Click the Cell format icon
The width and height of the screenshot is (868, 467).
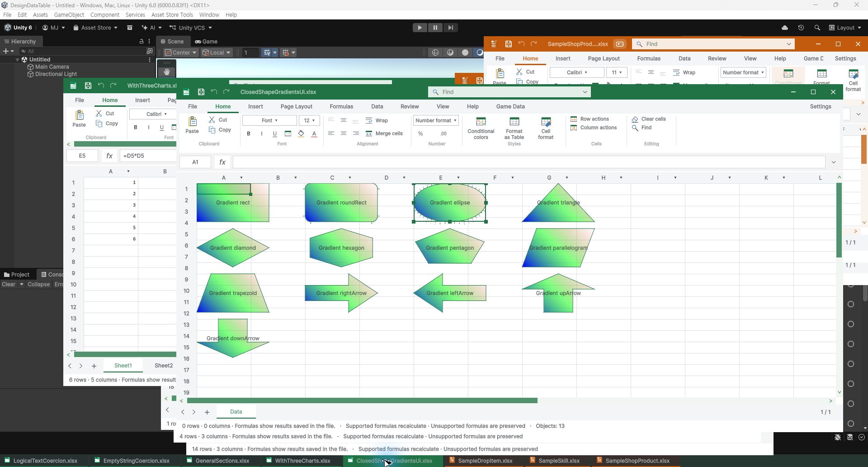click(x=546, y=122)
